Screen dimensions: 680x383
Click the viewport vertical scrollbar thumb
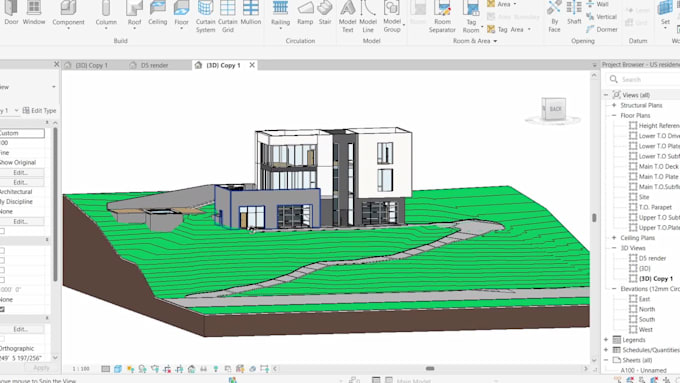[594, 217]
